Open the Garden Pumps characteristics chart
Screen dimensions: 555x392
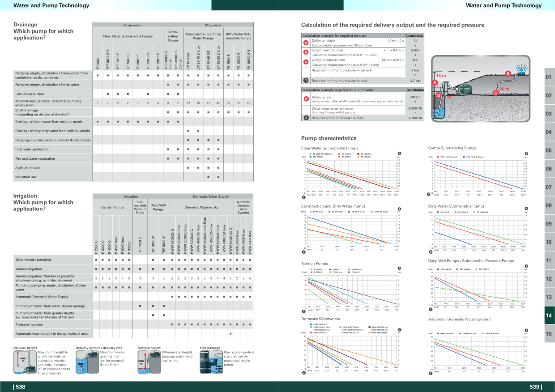[x=351, y=290]
